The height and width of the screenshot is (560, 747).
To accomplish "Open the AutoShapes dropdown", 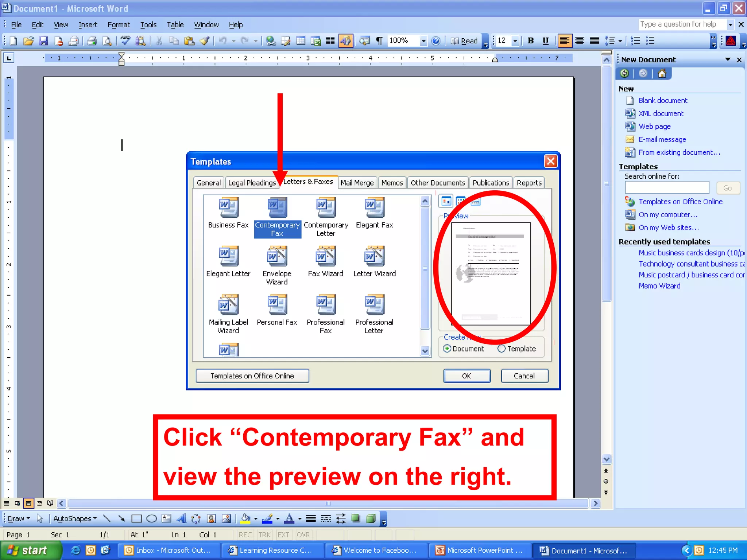I will [x=75, y=518].
